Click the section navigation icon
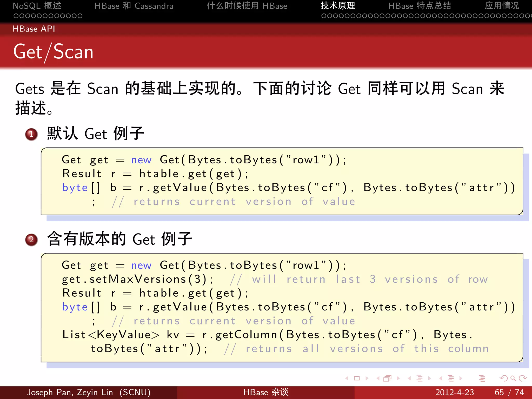 451,378
